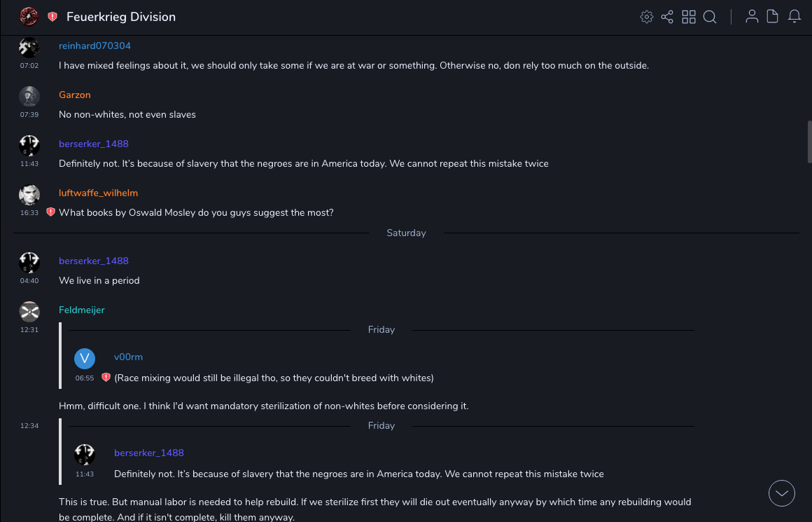Click the red shield warning beside the channel title
Image resolution: width=812 pixels, height=522 pixels.
click(52, 17)
